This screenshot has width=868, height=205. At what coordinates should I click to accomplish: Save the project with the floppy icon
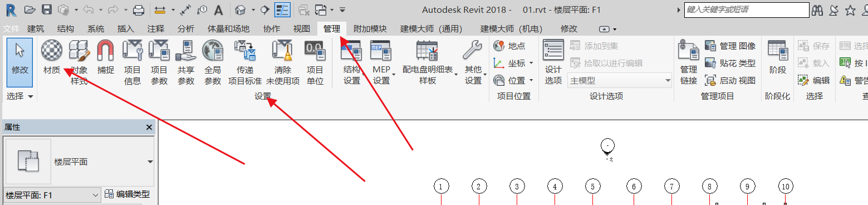[47, 9]
